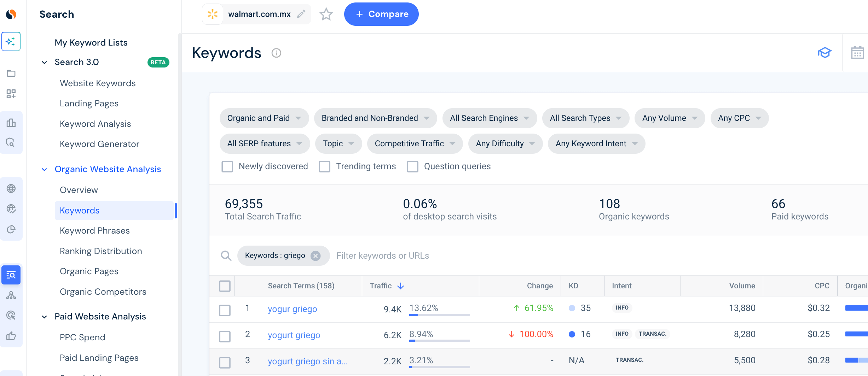The width and height of the screenshot is (868, 376).
Task: Click the favorite star icon next to walmart.com.mx
Action: point(326,14)
